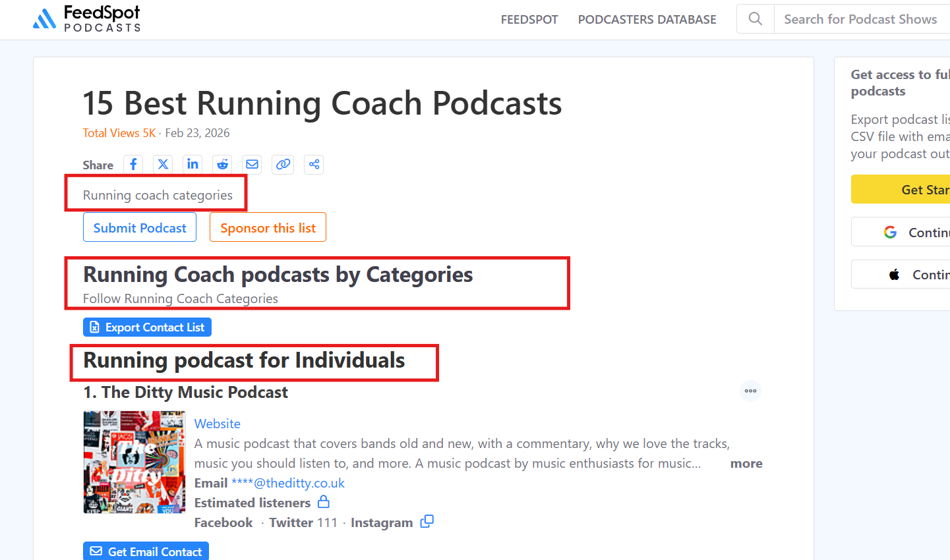Viewport: 950px width, 560px height.
Task: Click the Estimated listeners label
Action: click(x=252, y=503)
